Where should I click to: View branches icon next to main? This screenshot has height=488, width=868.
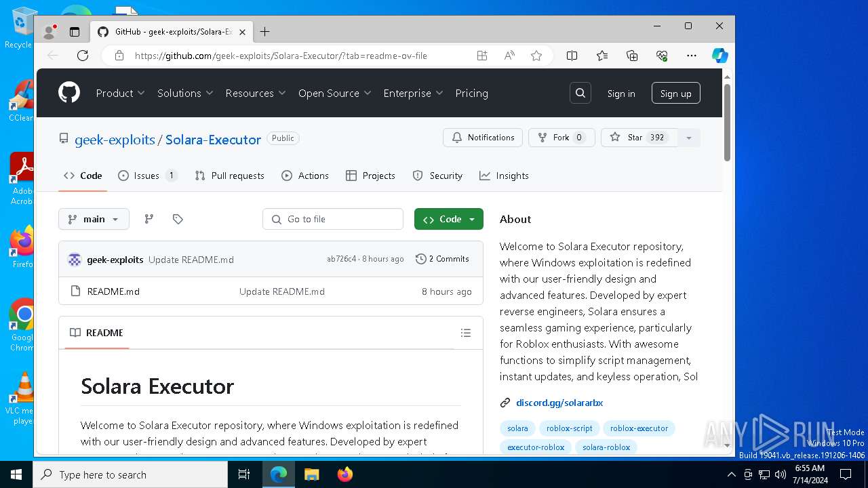tap(149, 219)
